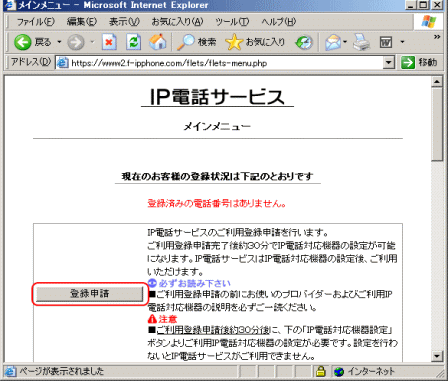The width and height of the screenshot is (448, 381).
Task: Click the Stop loading page icon
Action: pos(109,42)
